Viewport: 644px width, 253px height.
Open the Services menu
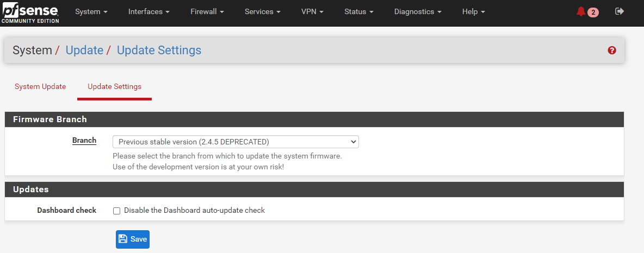pyautogui.click(x=263, y=12)
